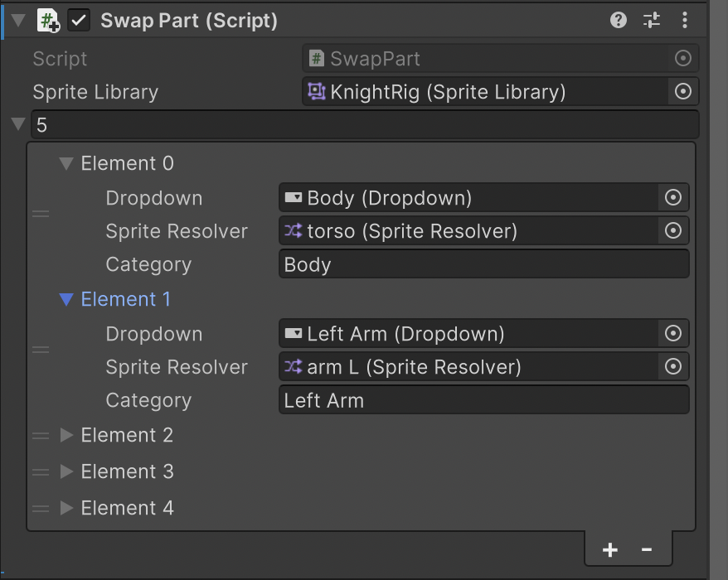Click the Category field containing Body
728x580 pixels.
[483, 265]
